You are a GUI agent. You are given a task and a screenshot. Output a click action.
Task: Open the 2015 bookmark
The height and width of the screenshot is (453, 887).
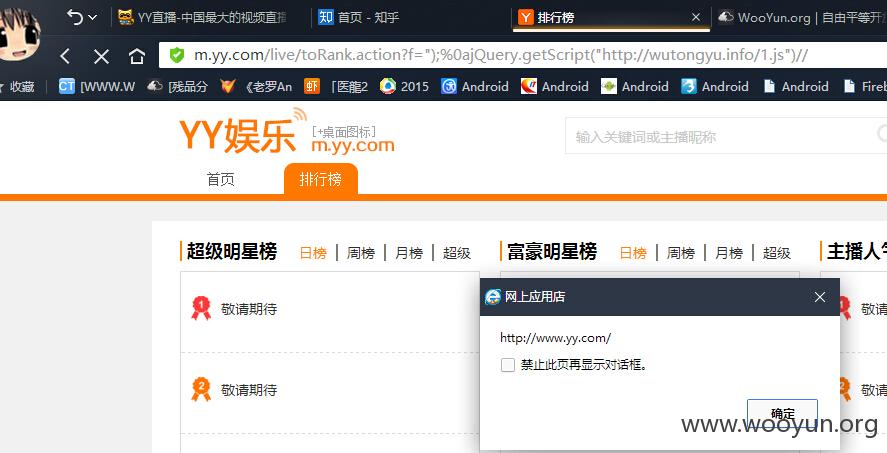point(404,87)
